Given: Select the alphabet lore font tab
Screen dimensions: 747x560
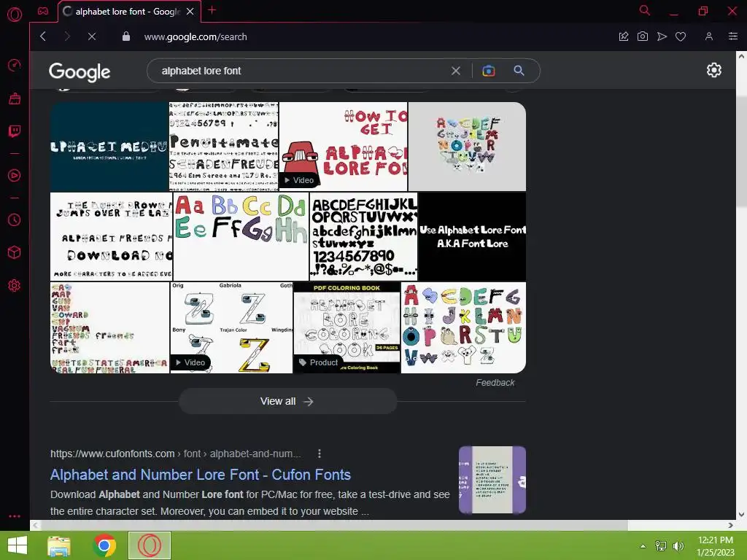Looking at the screenshot, I should [128, 12].
